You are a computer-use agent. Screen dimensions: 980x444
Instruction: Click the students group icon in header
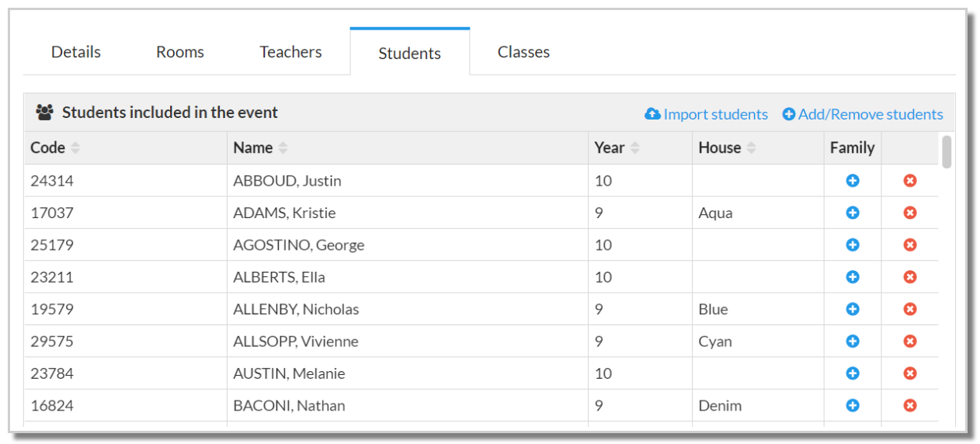coord(45,113)
